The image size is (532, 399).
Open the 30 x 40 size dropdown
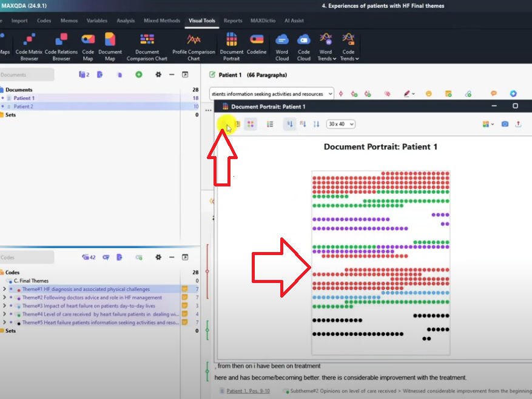tap(341, 124)
